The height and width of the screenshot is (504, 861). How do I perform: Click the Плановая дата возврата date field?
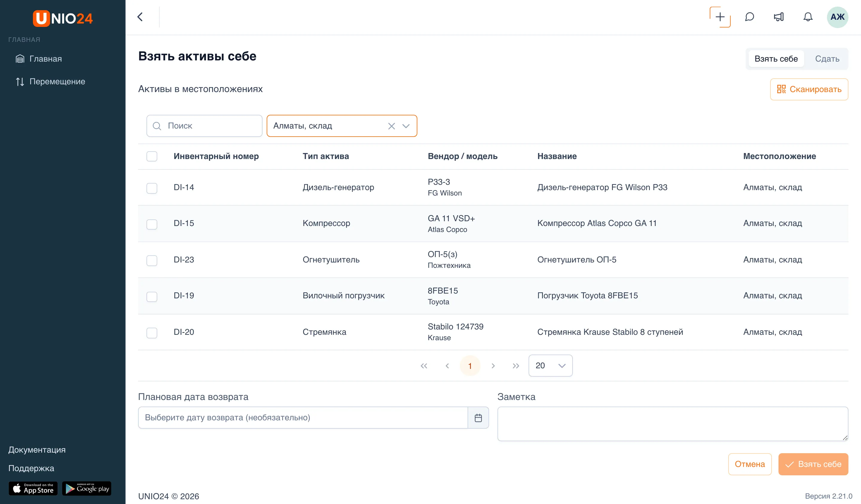click(x=303, y=418)
